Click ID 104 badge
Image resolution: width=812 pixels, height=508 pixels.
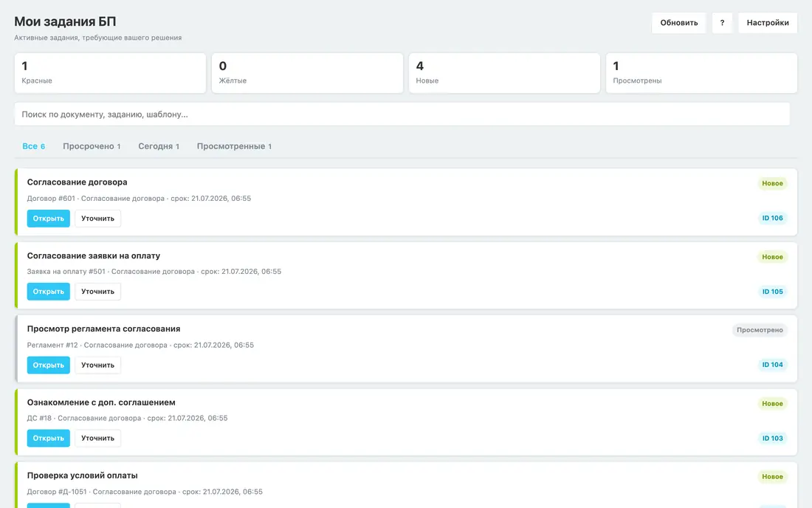pos(772,365)
